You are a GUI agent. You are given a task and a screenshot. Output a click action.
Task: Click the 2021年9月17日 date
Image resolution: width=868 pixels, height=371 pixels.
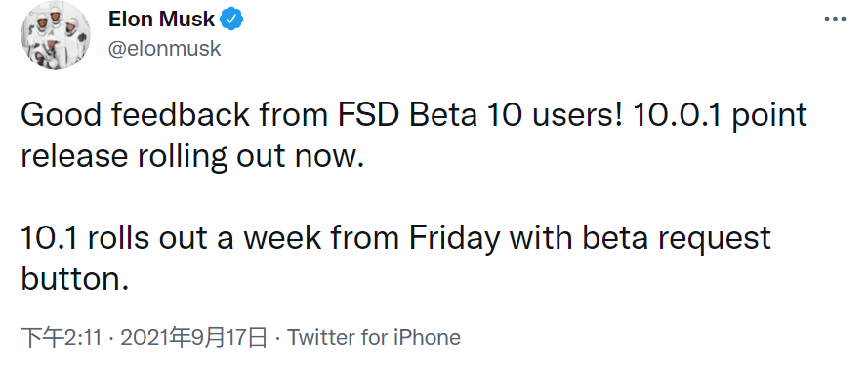coord(193,337)
